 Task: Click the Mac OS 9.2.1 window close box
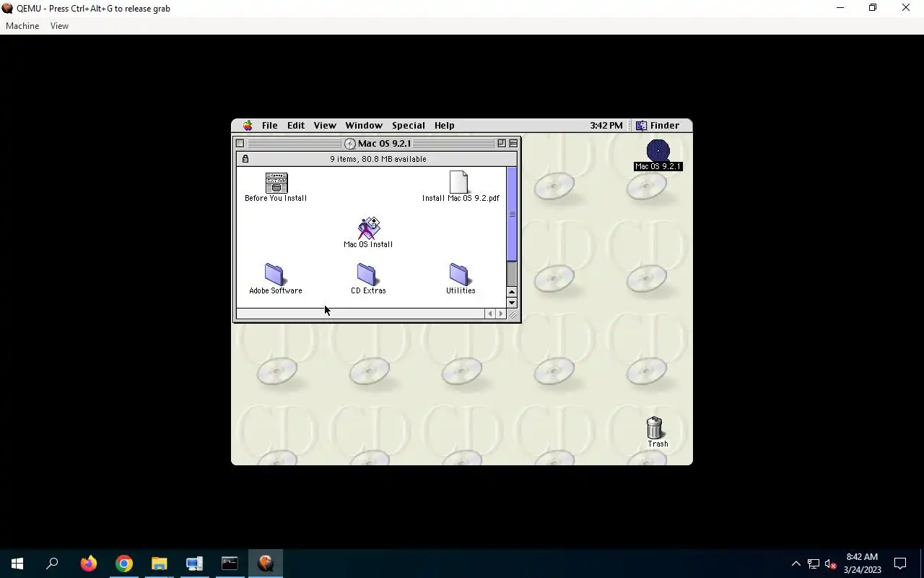coord(240,144)
